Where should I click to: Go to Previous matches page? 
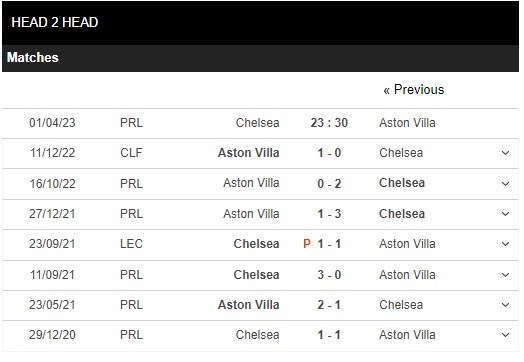414,90
